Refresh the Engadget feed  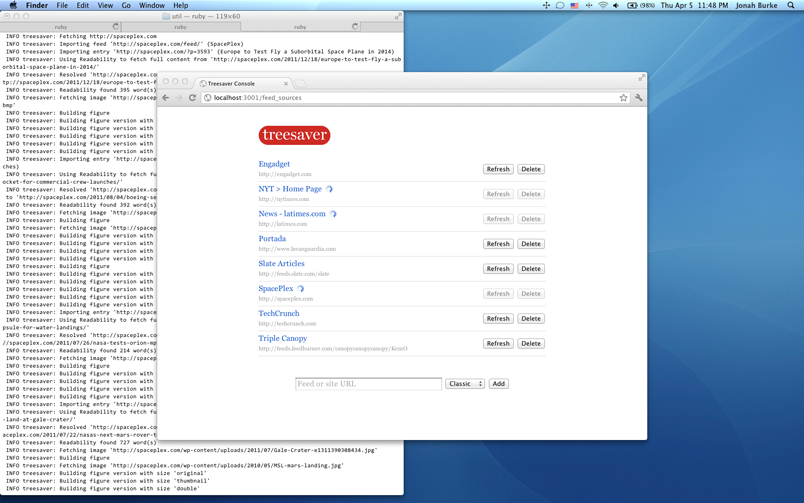[497, 169]
